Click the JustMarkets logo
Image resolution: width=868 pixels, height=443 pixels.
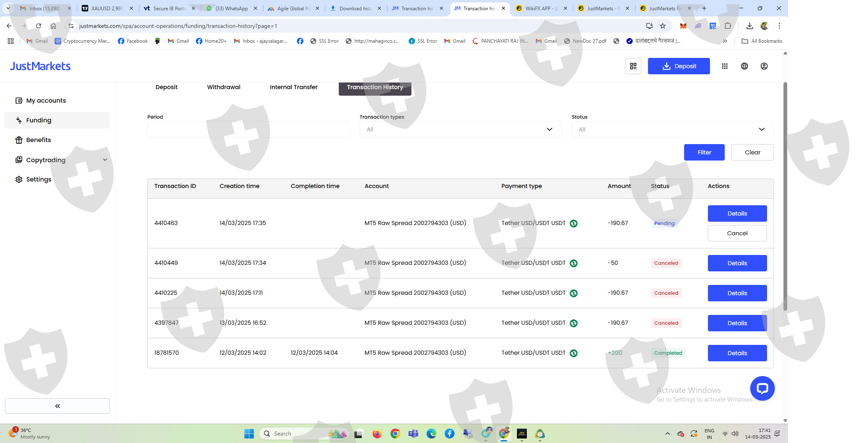40,66
